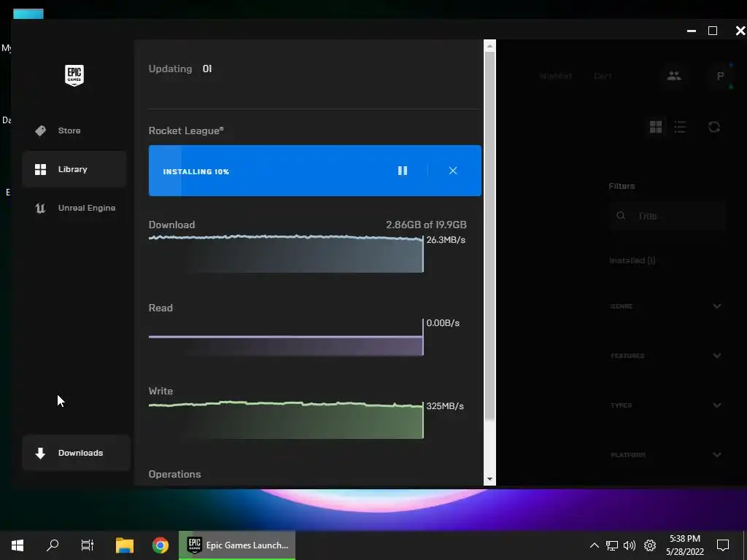Open the Downloads panel
Screen dimensions: 747x560
(76, 453)
